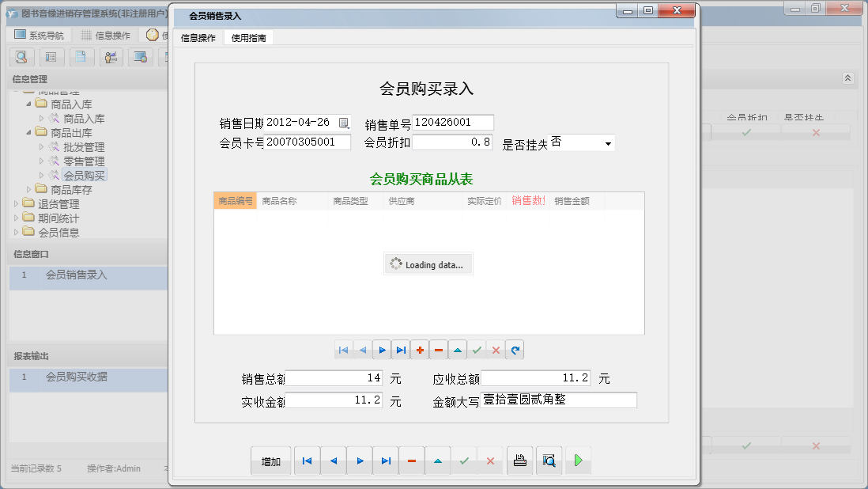Cancel grid edits with the red X icon
The width and height of the screenshot is (868, 489).
click(x=496, y=349)
